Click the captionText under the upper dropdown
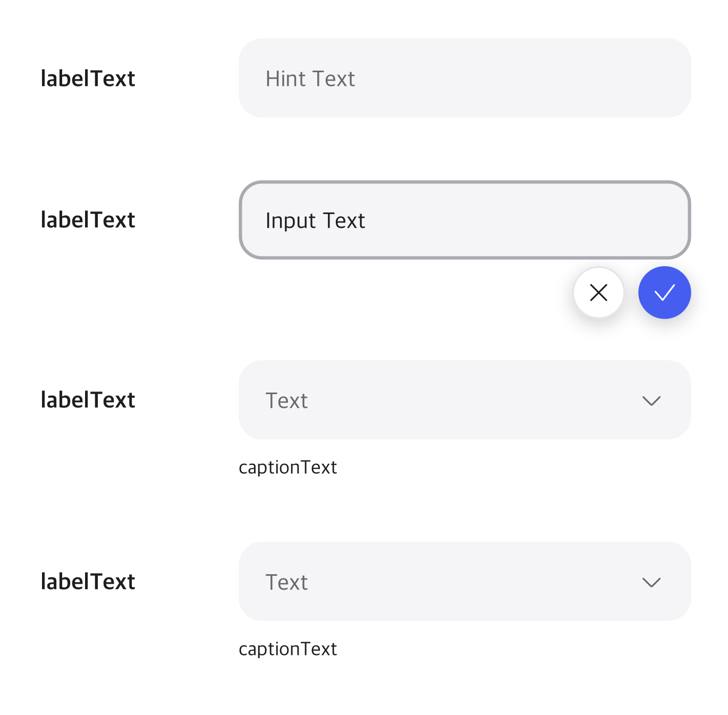Screen dimensions: 728x715 (287, 468)
